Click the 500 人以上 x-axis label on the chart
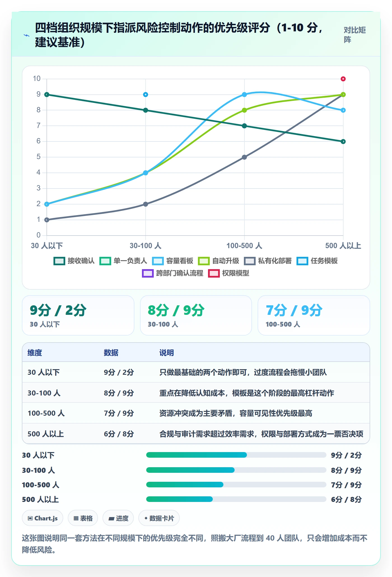Image resolution: width=392 pixels, height=577 pixels. 343,246
